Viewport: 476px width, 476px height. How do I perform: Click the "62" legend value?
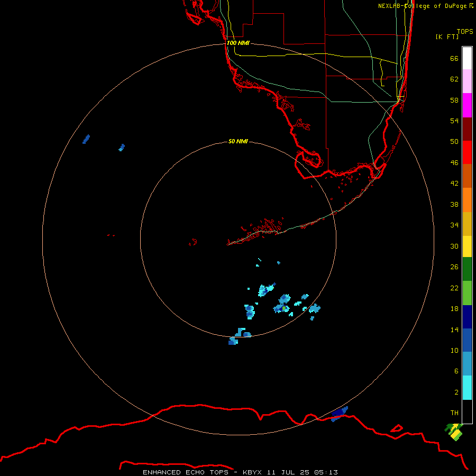[x=454, y=79]
